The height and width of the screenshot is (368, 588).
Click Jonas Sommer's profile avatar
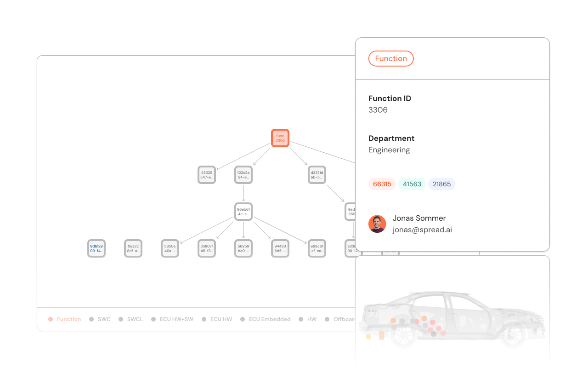point(377,224)
